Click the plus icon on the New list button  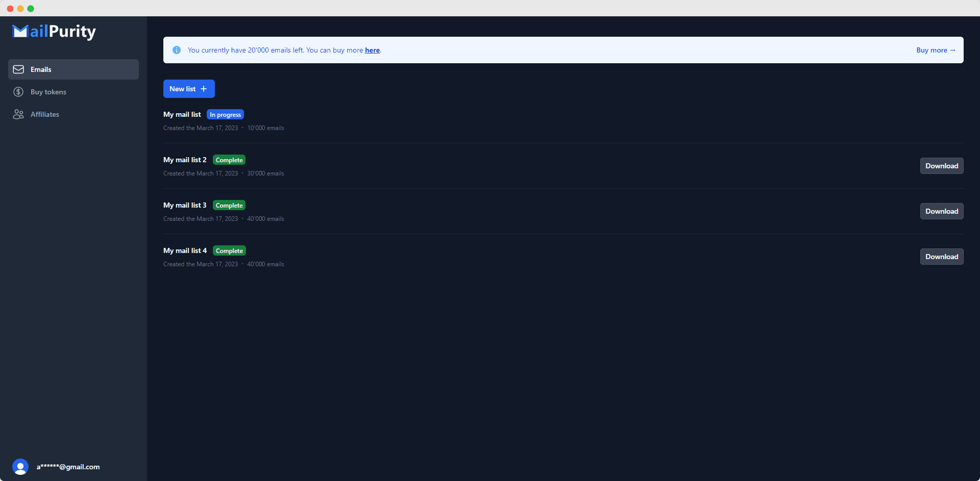[204, 88]
